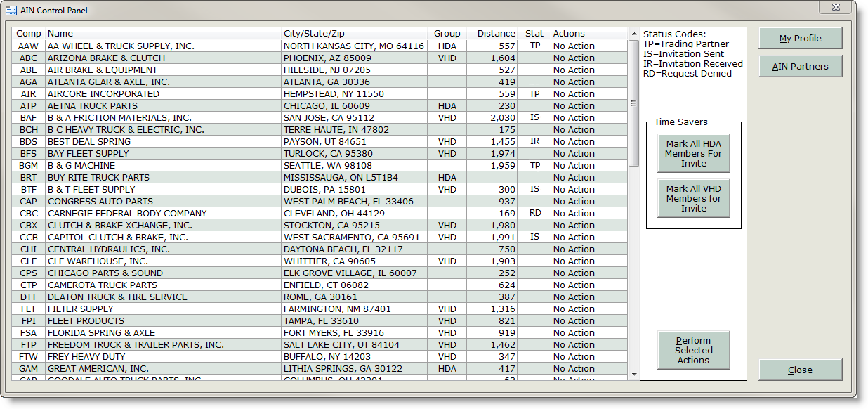Close the AIN Control Panel with the title bar X
This screenshot has width=868, height=409.
click(x=835, y=7)
